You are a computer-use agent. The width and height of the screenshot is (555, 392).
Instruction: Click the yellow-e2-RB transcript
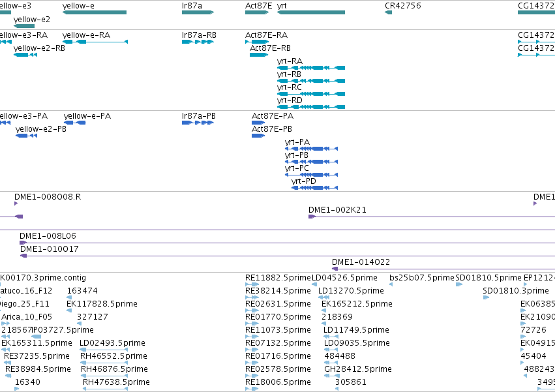pyautogui.click(x=25, y=55)
